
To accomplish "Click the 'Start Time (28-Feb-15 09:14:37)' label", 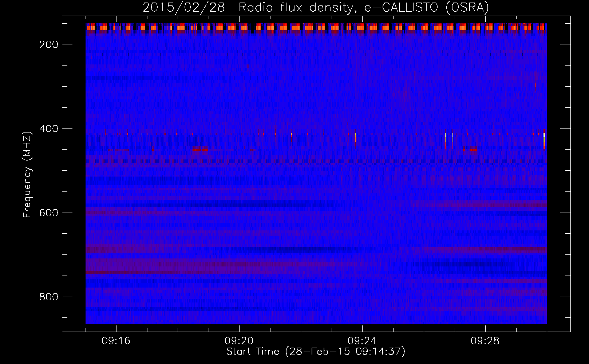I will tap(316, 351).
